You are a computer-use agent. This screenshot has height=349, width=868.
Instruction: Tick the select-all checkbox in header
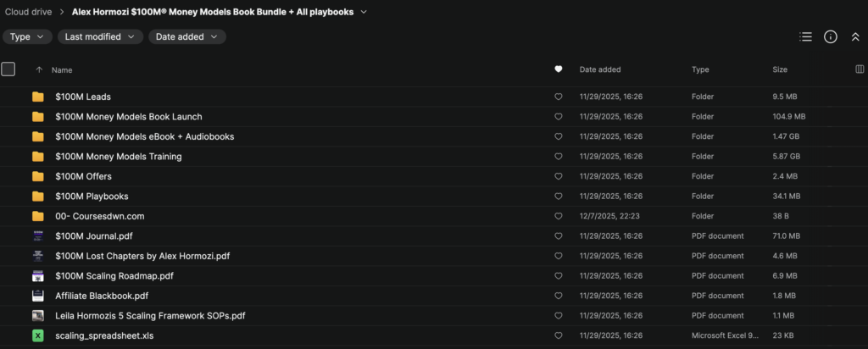tap(8, 69)
